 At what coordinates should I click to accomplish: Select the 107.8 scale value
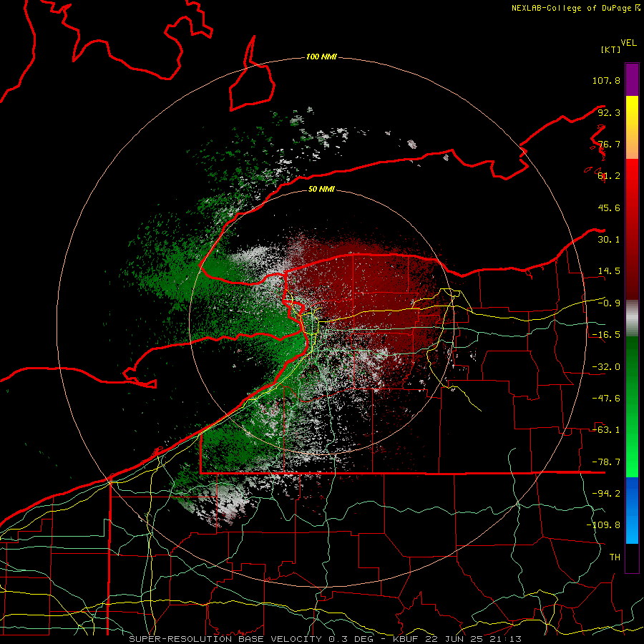tap(606, 80)
